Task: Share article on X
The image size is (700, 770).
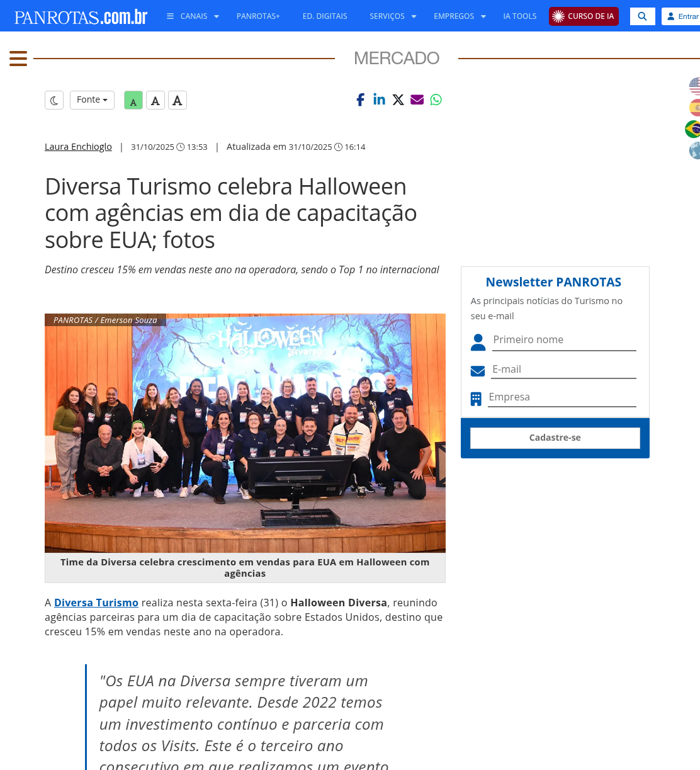Action: point(398,99)
